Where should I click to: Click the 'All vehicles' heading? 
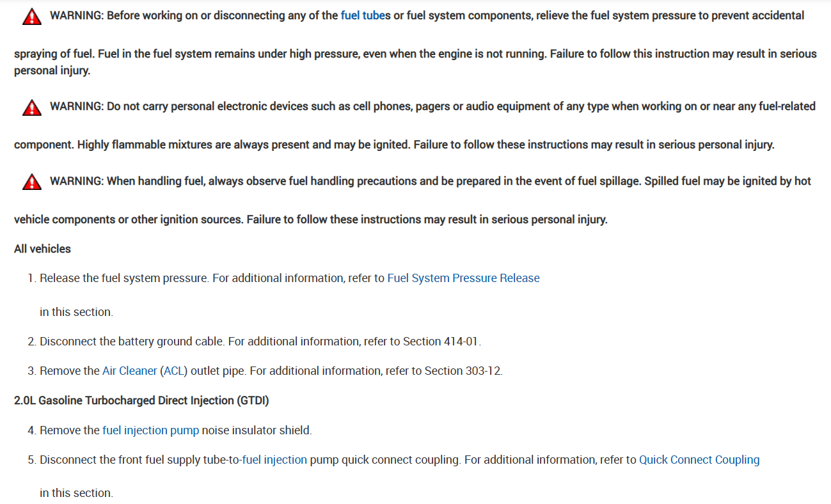[42, 249]
